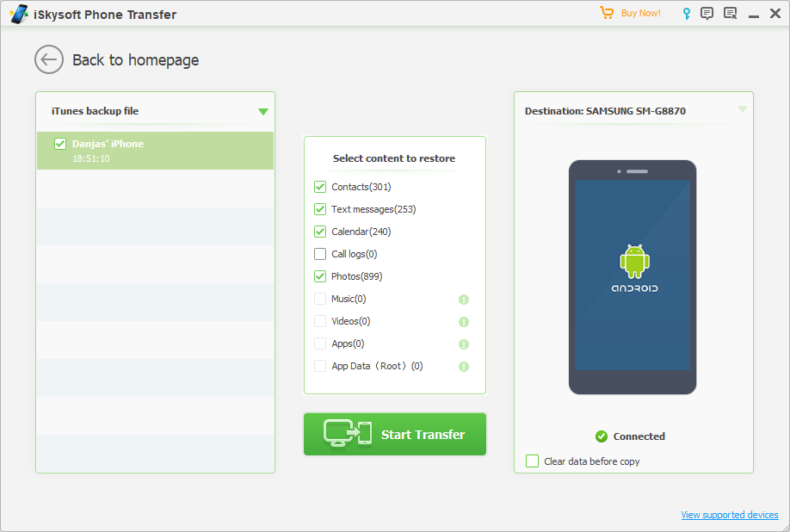The height and width of the screenshot is (532, 790).
Task: Check the Music(0) checkbox
Action: coord(320,299)
